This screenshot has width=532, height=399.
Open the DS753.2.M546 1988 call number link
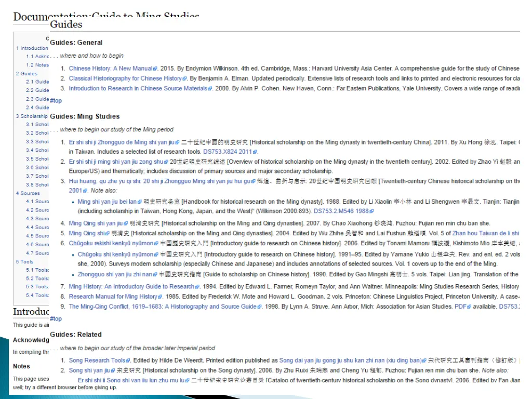pos(341,211)
